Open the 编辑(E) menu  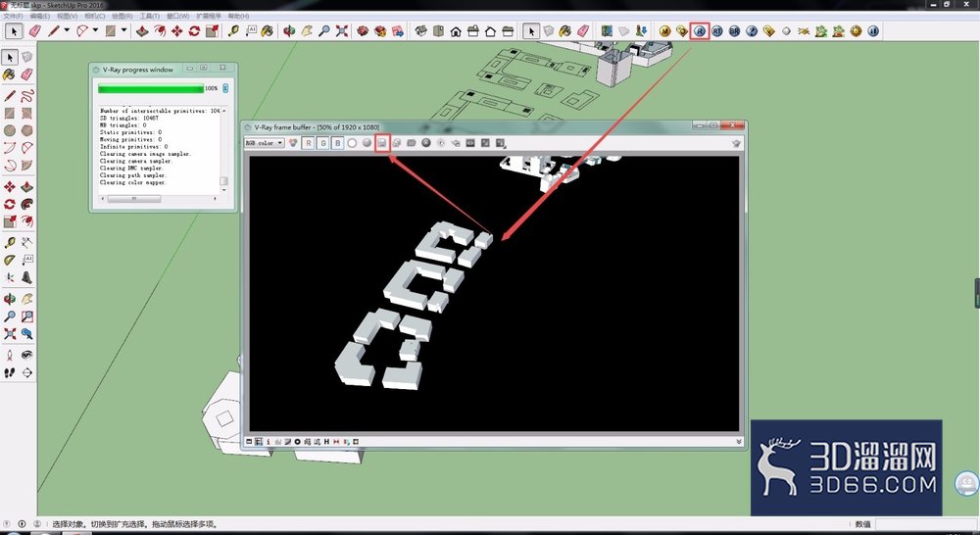[x=40, y=16]
